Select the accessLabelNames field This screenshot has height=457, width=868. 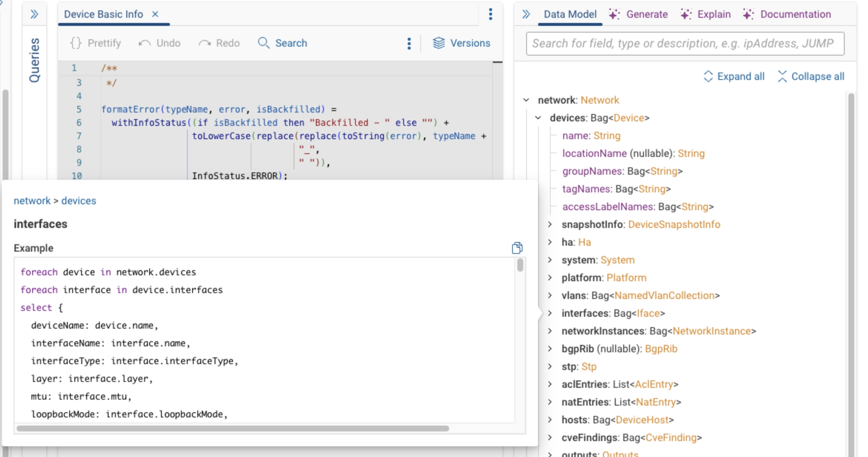pyautogui.click(x=638, y=206)
